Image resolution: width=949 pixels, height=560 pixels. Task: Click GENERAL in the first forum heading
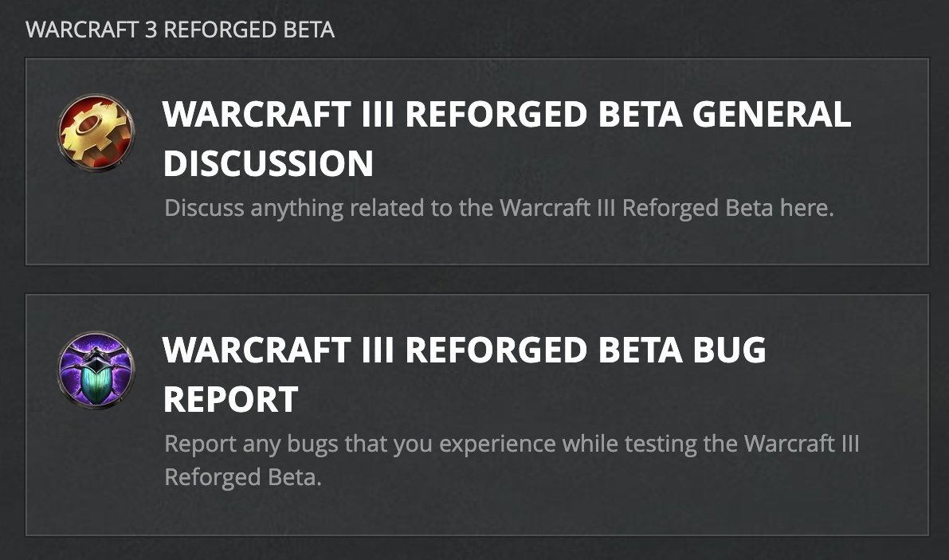771,116
